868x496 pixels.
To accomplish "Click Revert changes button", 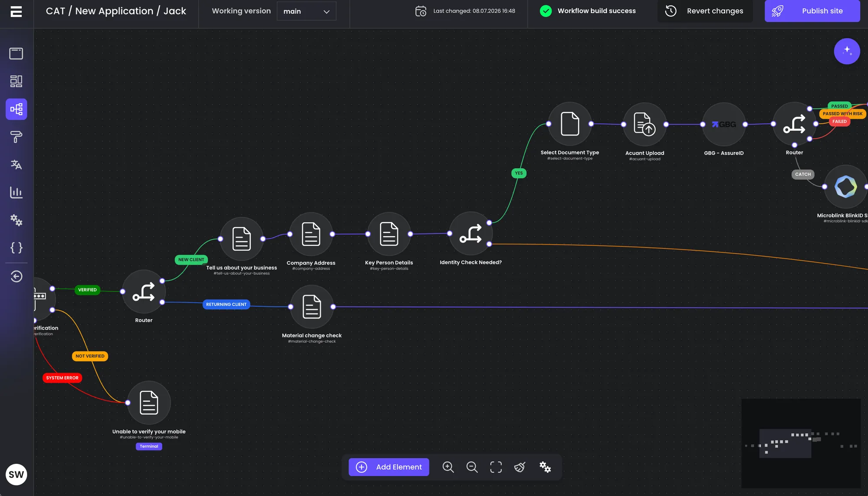I will [705, 11].
